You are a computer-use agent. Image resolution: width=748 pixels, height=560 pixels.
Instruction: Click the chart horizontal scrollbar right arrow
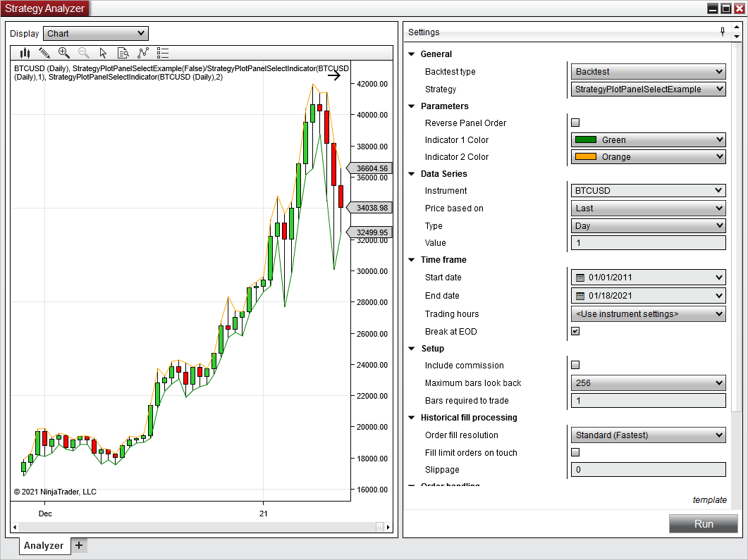[388, 527]
